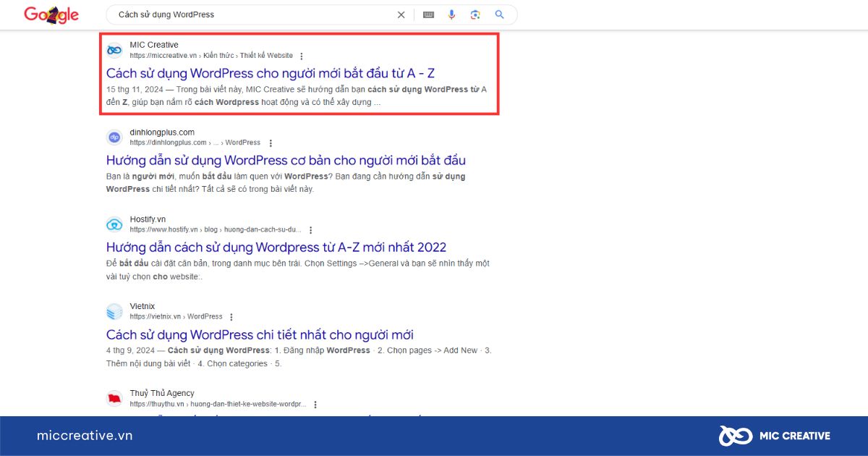Open 'Hướng dẫn cách sử dụng Wordpress từ A-Z mới nhất 2022'
Screen dimensions: 868x456
pyautogui.click(x=276, y=248)
